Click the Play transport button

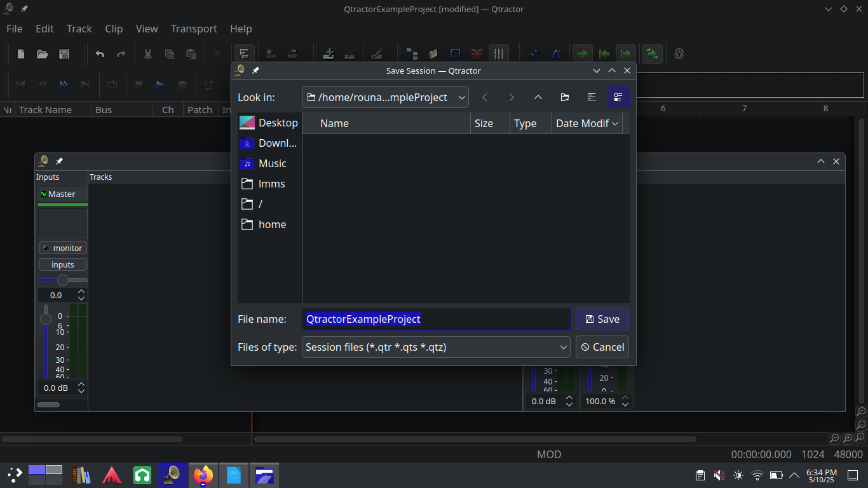160,85
